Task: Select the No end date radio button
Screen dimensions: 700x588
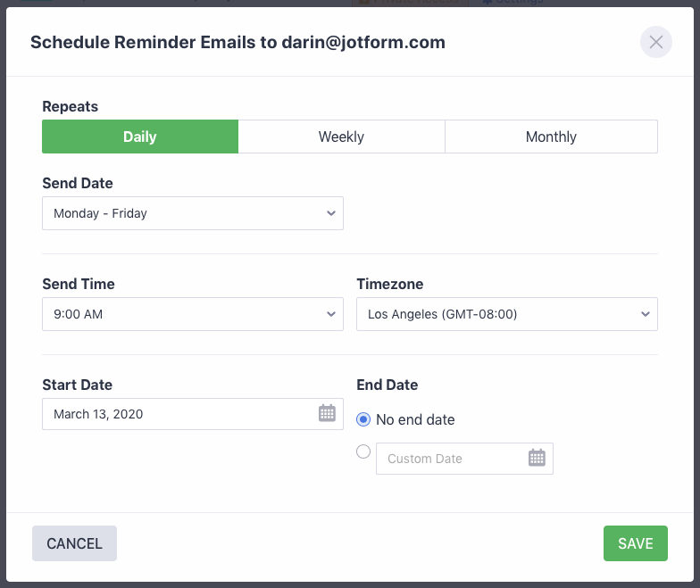Action: point(363,418)
